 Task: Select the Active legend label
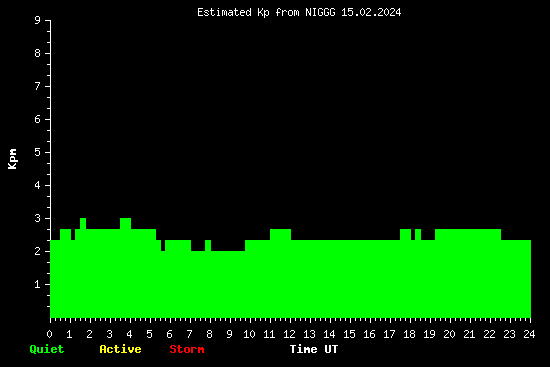tap(120, 349)
